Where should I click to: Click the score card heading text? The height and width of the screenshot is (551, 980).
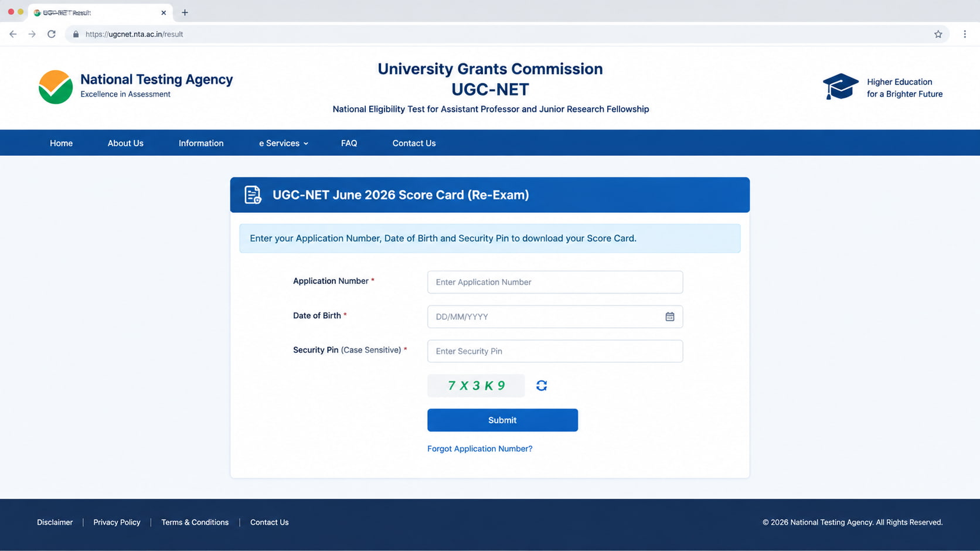click(x=400, y=195)
